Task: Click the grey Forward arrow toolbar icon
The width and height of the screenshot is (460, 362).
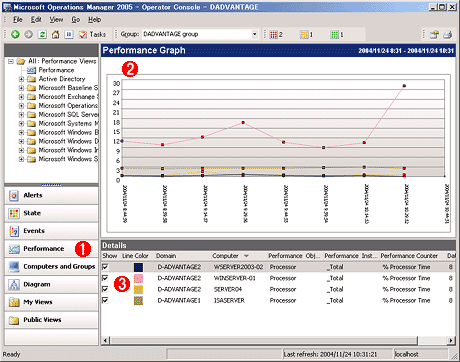Action: (x=29, y=34)
